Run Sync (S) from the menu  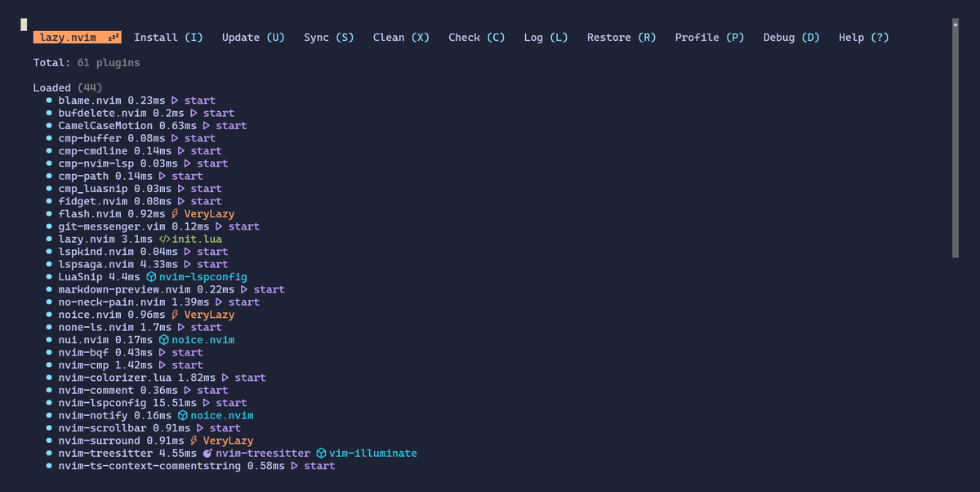[328, 38]
